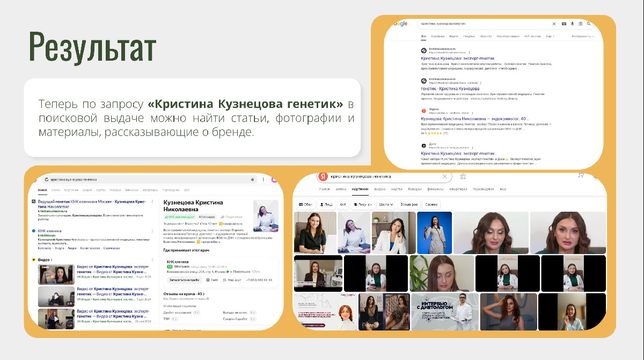Open Yandex search-by-image camera icon
Image resolution: width=644 pixels, height=360 pixels.
pyautogui.click(x=463, y=176)
